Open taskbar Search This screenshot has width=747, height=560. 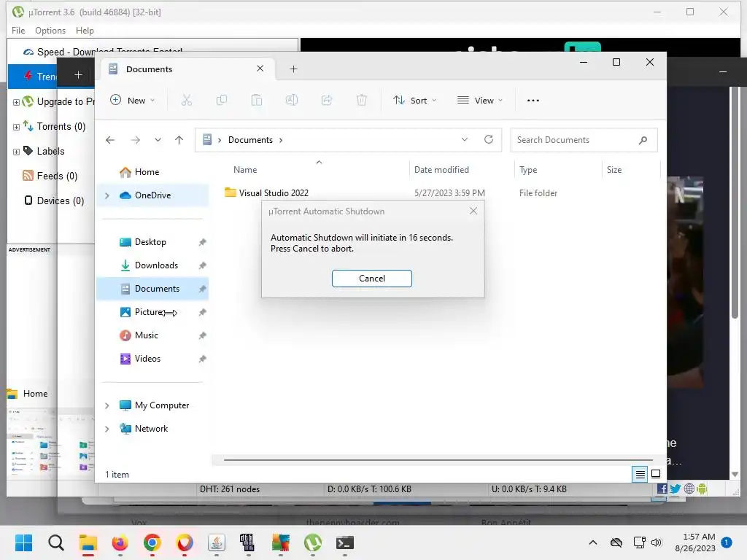(x=55, y=542)
